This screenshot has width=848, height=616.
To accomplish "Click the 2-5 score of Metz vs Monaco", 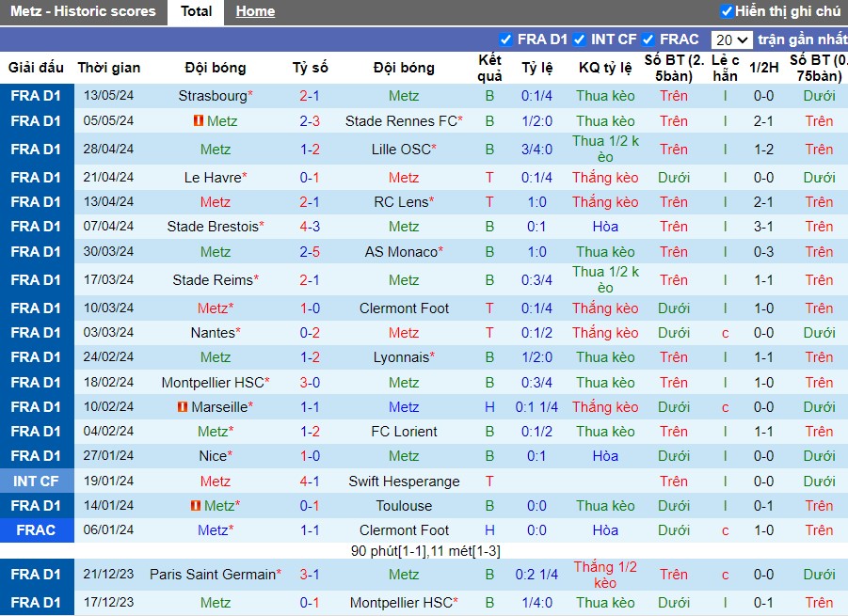I will click(x=310, y=252).
